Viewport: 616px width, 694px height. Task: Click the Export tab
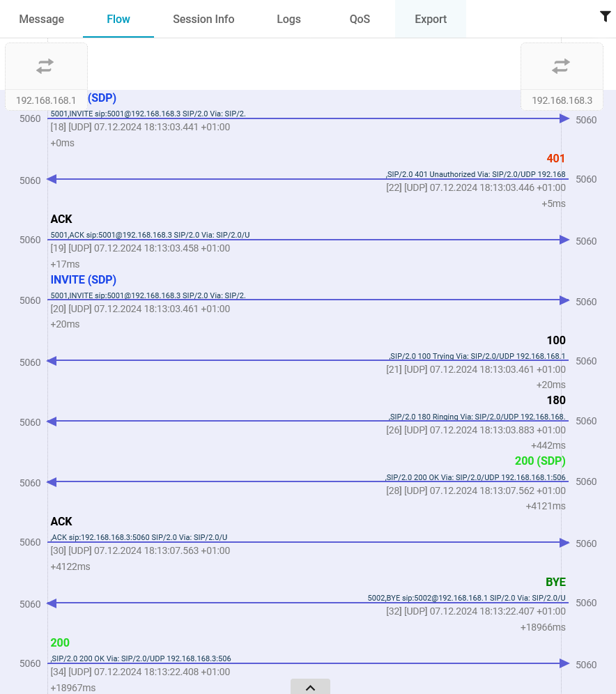pyautogui.click(x=430, y=19)
